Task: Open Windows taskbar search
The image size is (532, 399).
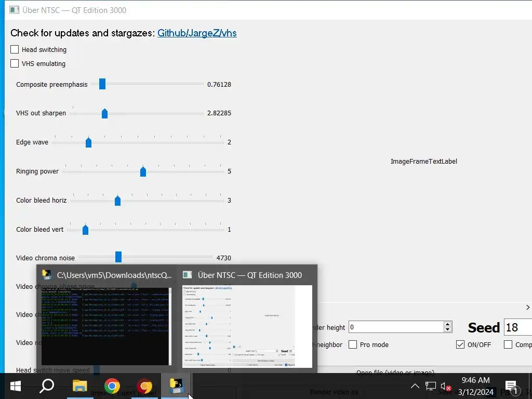Action: coord(47,386)
